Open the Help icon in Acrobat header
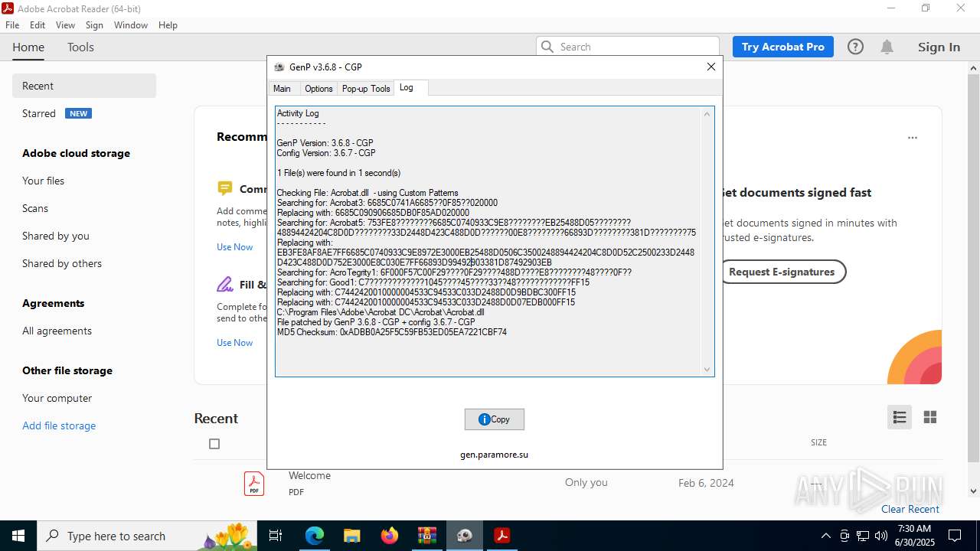The width and height of the screenshot is (980, 551). (x=855, y=47)
